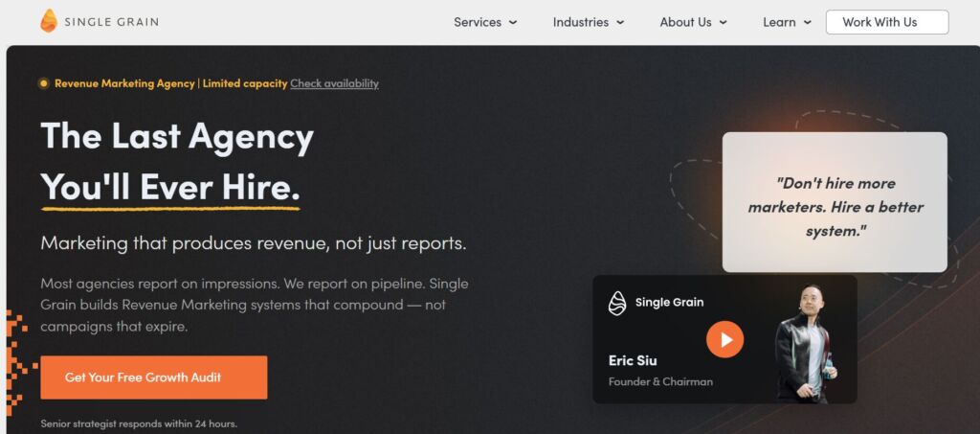The height and width of the screenshot is (434, 980).
Task: Click the "Limited capacity" label text
Action: (x=245, y=83)
